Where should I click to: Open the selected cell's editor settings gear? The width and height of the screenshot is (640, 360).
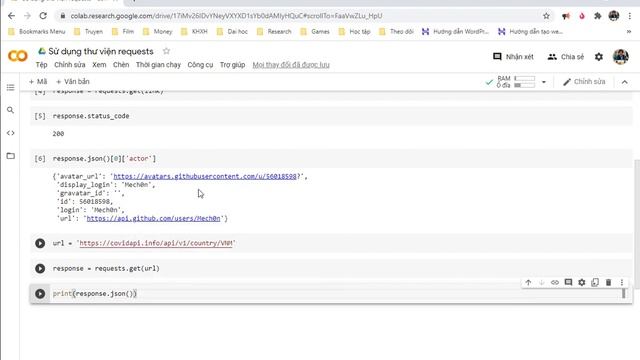tap(582, 282)
